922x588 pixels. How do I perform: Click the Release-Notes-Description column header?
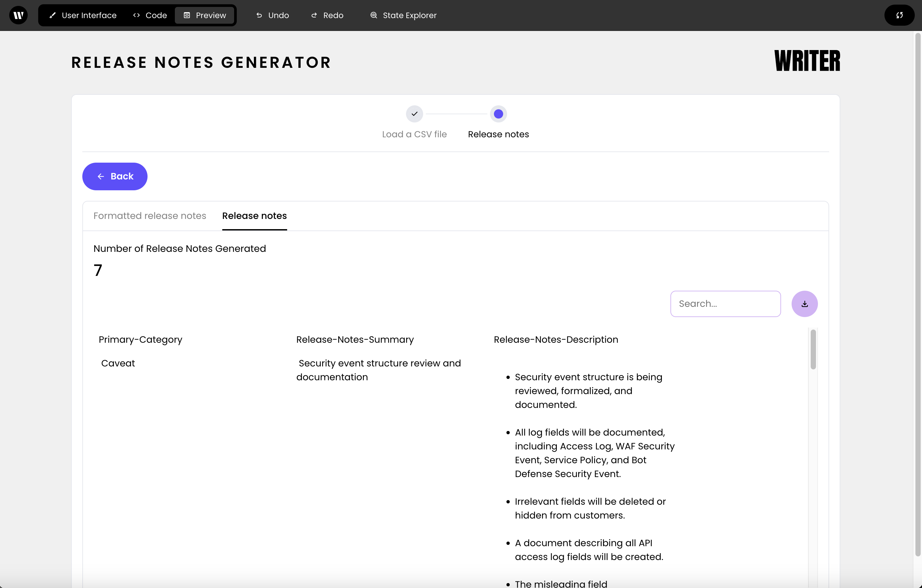(556, 339)
